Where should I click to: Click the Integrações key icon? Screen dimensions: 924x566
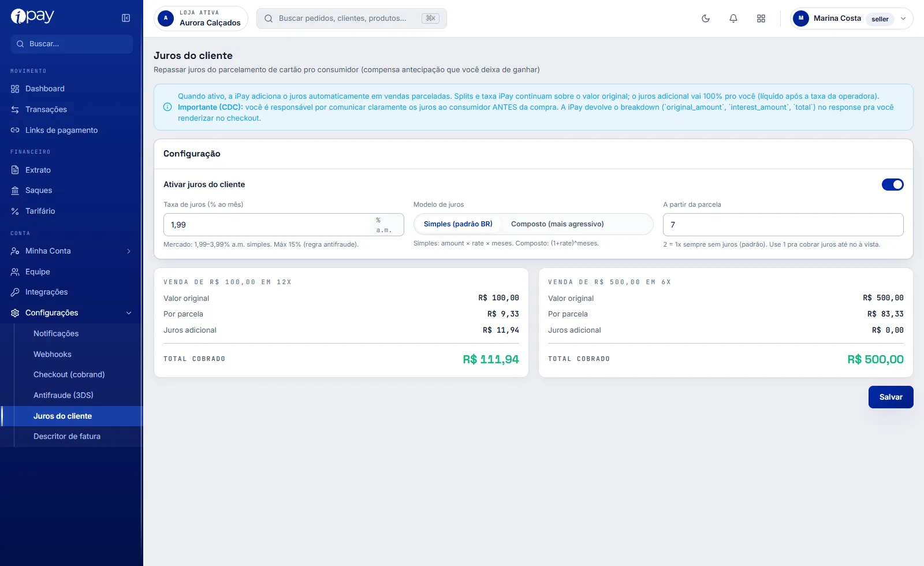(x=15, y=292)
